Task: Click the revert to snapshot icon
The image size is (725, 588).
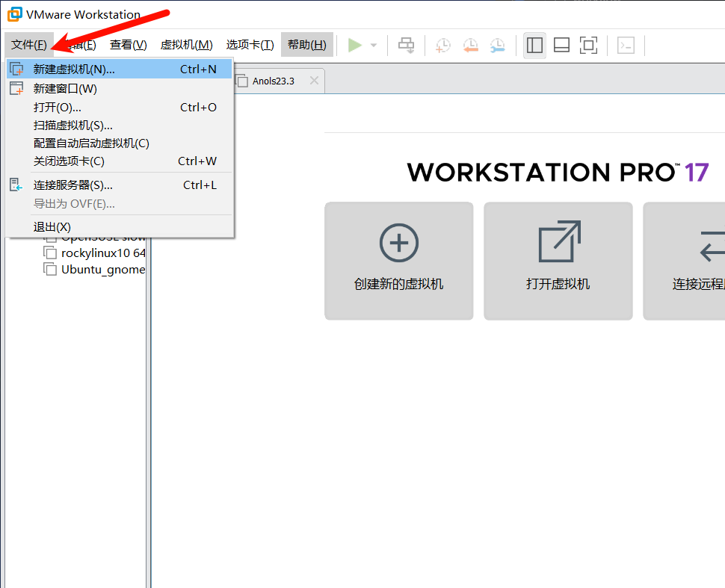Action: click(x=470, y=46)
